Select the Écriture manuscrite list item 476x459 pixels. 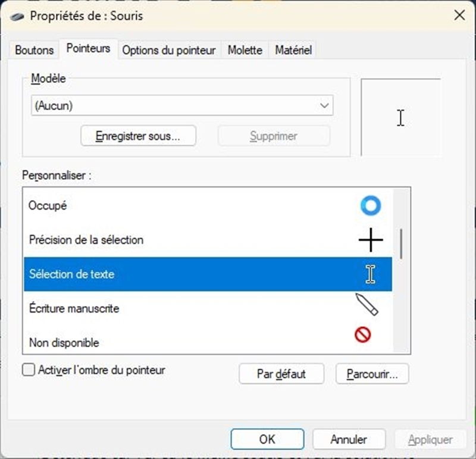pos(74,308)
